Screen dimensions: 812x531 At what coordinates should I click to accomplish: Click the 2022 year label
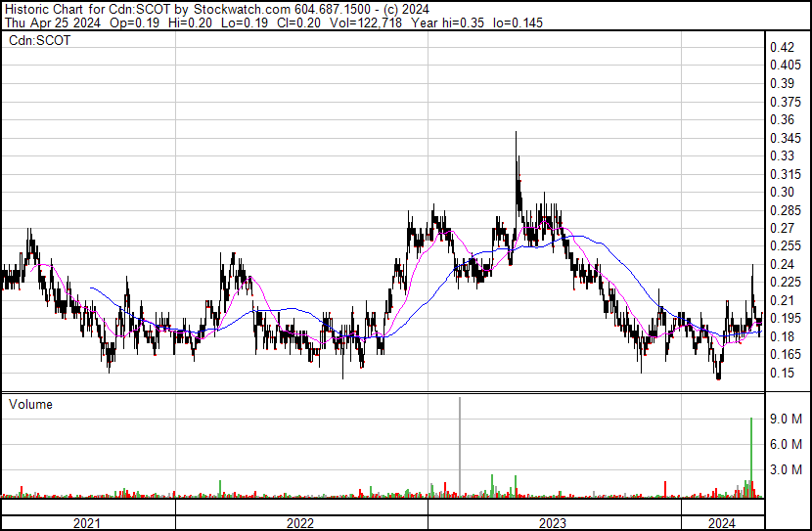(300, 523)
